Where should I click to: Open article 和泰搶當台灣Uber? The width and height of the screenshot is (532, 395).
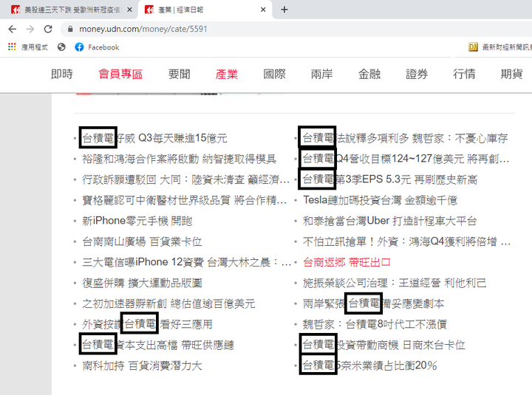389,221
